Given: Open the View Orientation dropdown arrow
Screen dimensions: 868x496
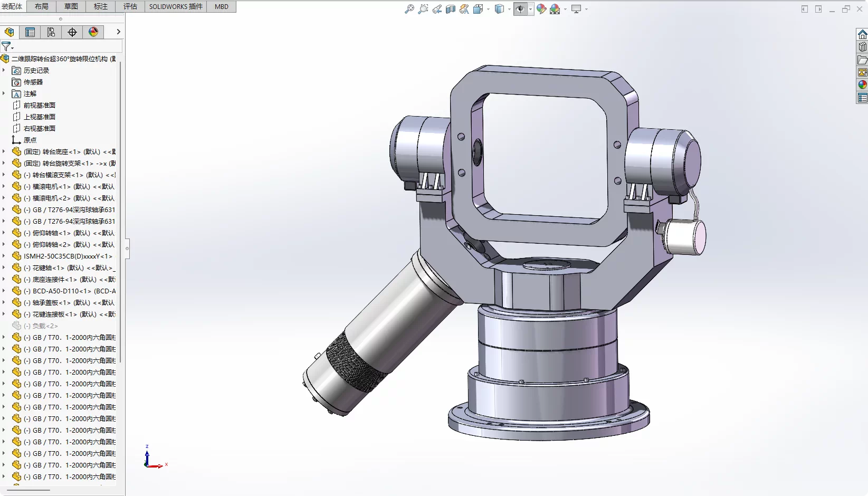Looking at the screenshot, I should [488, 9].
